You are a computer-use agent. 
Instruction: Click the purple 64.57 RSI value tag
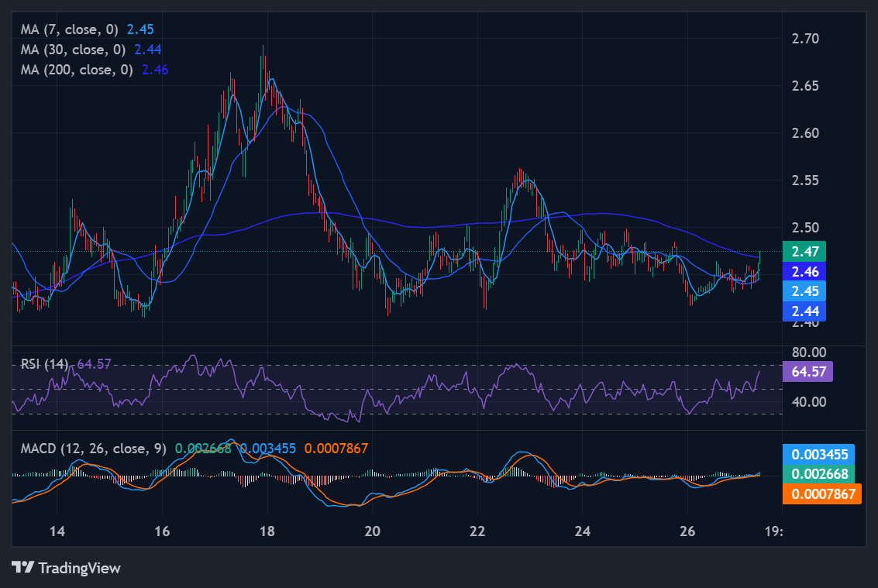[x=808, y=372]
